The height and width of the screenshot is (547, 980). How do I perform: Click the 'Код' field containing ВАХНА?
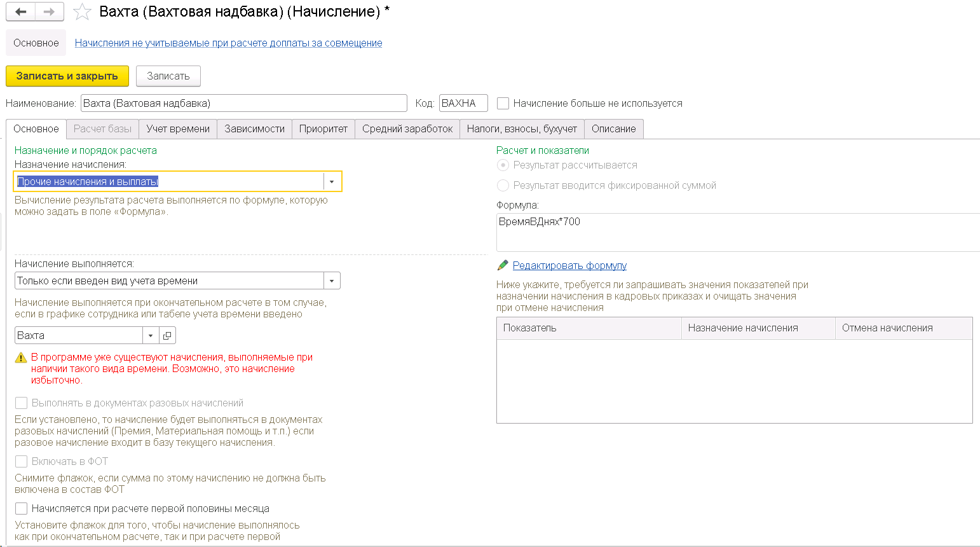pos(463,103)
